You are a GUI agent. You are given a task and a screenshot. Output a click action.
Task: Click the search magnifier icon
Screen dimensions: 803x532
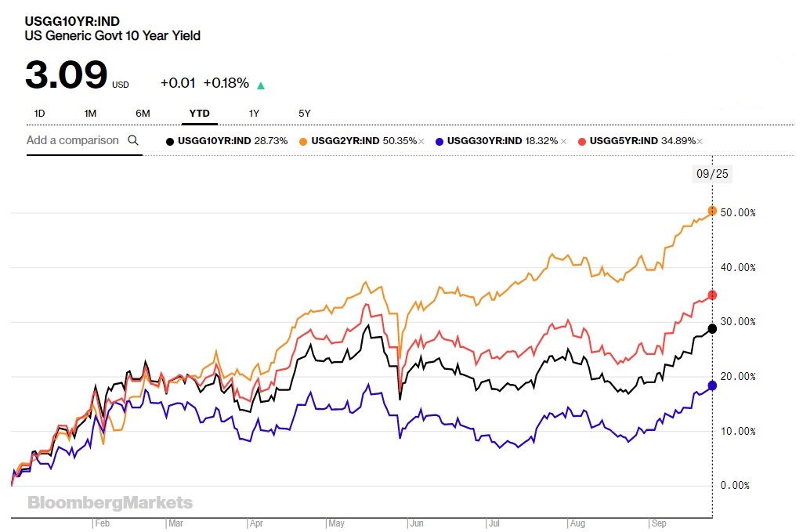[133, 140]
